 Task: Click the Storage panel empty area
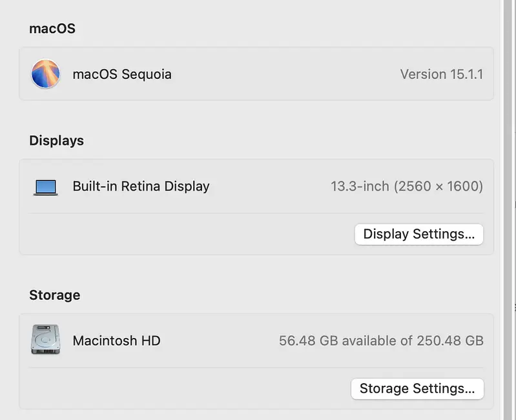[181, 388]
